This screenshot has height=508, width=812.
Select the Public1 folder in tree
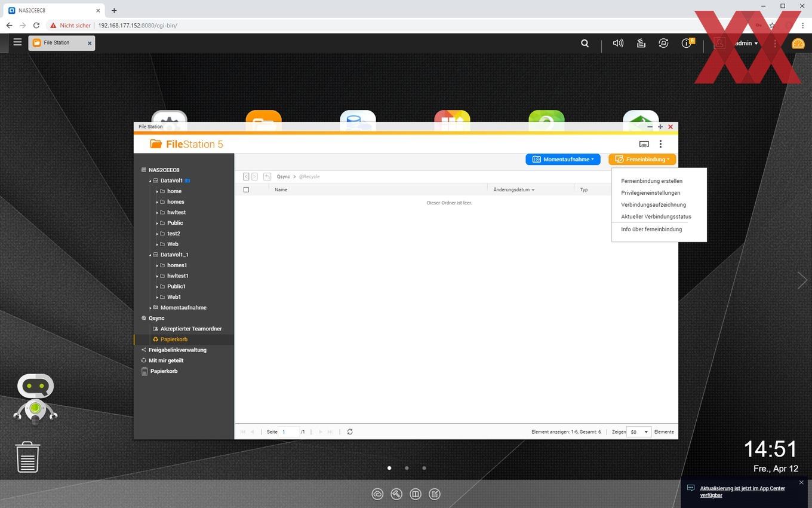[x=177, y=287]
